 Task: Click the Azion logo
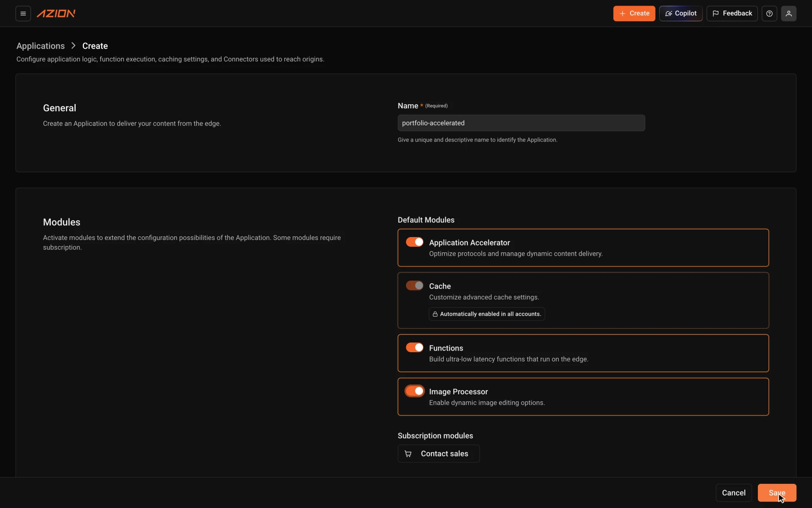coord(56,14)
